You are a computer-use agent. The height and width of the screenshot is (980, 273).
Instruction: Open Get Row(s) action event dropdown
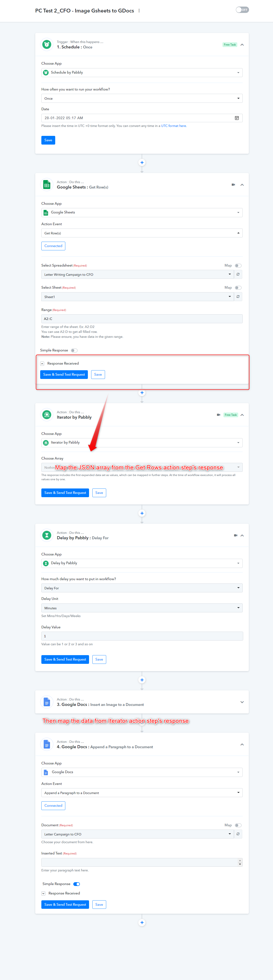click(142, 233)
